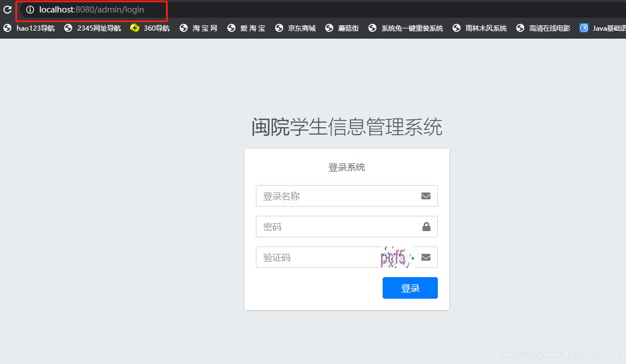Open the 2345网址导航 bookmark
The height and width of the screenshot is (364, 626).
pyautogui.click(x=68, y=28)
